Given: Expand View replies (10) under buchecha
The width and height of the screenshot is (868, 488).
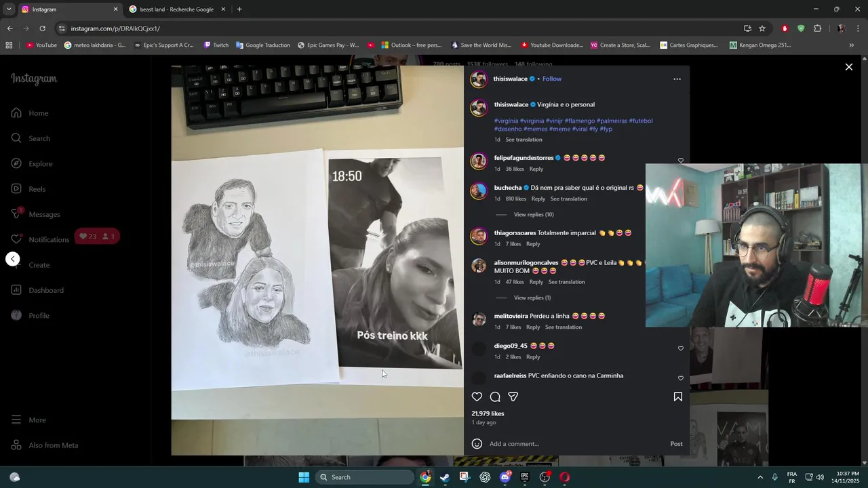Looking at the screenshot, I should pyautogui.click(x=534, y=215).
